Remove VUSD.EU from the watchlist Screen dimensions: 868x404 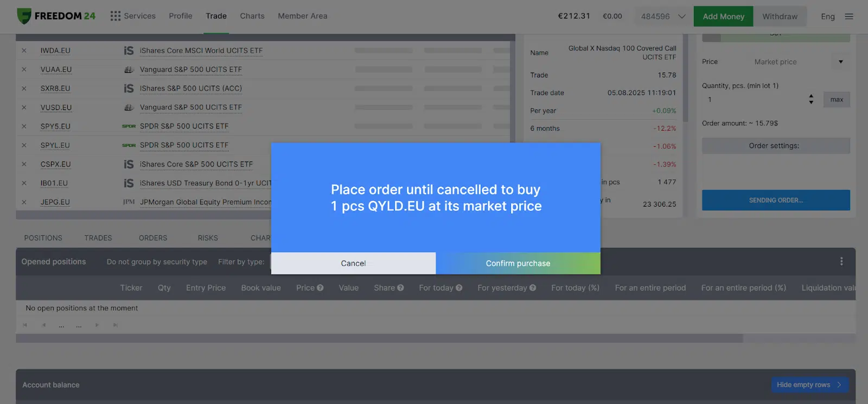point(24,107)
